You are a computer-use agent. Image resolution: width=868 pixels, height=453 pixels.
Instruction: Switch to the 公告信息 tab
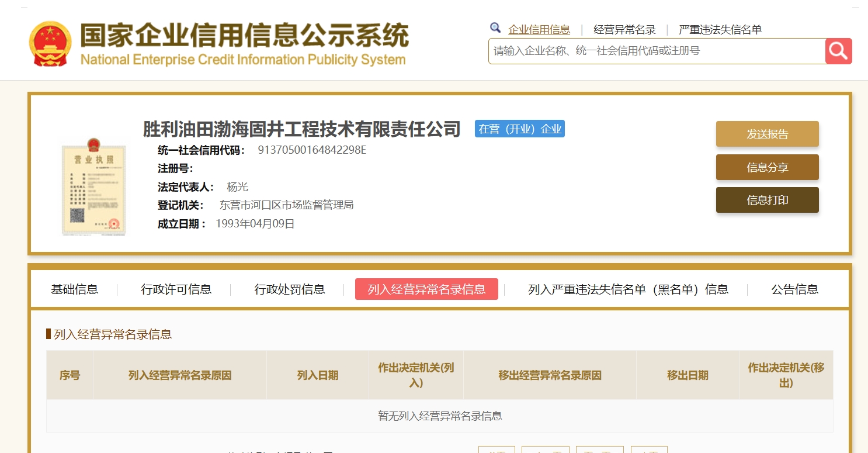point(795,289)
